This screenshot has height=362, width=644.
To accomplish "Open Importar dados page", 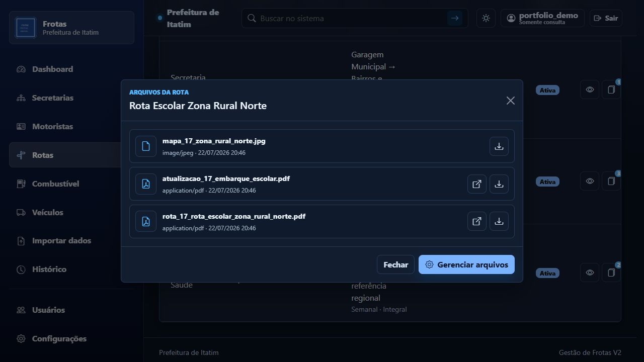I will 71,241.
